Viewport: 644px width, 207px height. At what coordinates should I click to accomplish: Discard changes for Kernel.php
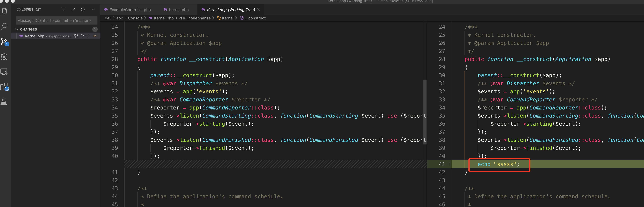(82, 36)
